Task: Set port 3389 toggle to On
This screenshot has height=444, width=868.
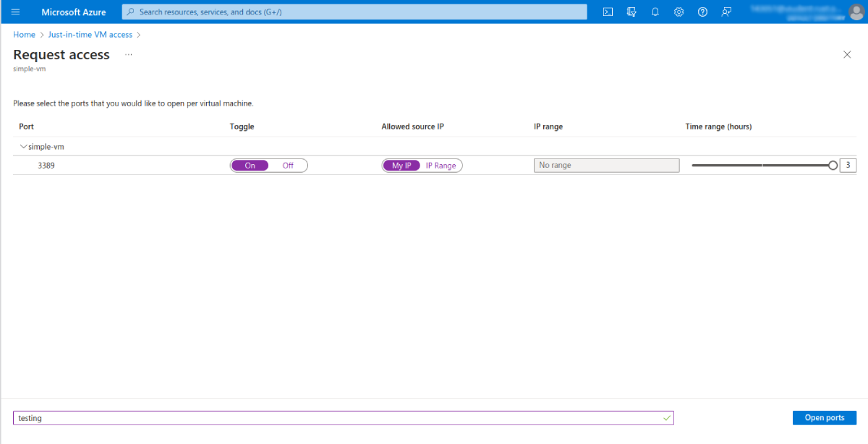Action: pyautogui.click(x=250, y=166)
